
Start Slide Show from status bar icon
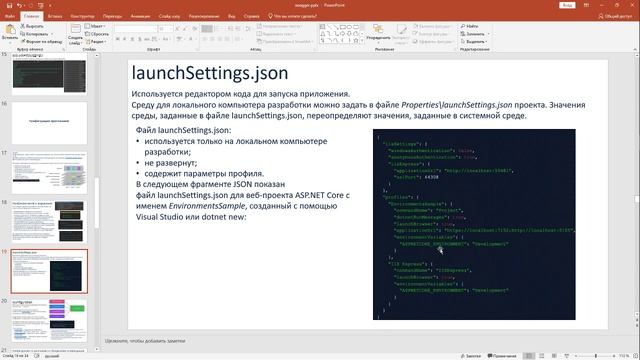[567, 356]
